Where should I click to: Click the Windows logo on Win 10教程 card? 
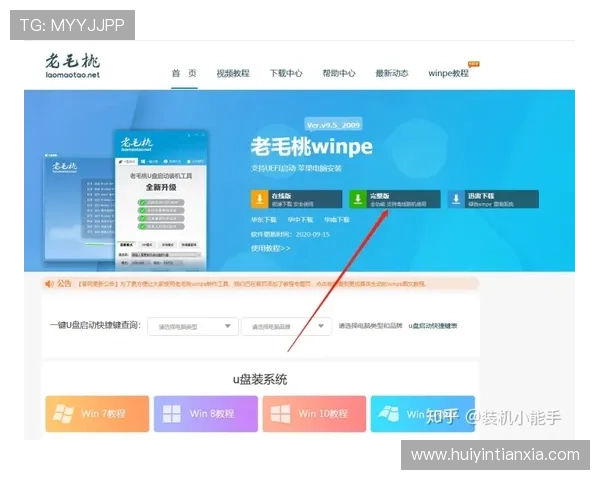(x=280, y=414)
